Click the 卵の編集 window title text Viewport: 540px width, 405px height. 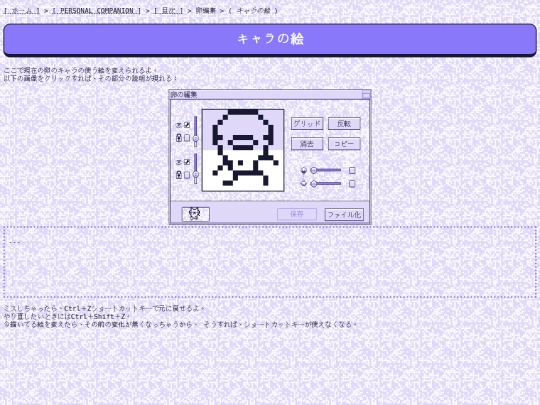pyautogui.click(x=184, y=95)
